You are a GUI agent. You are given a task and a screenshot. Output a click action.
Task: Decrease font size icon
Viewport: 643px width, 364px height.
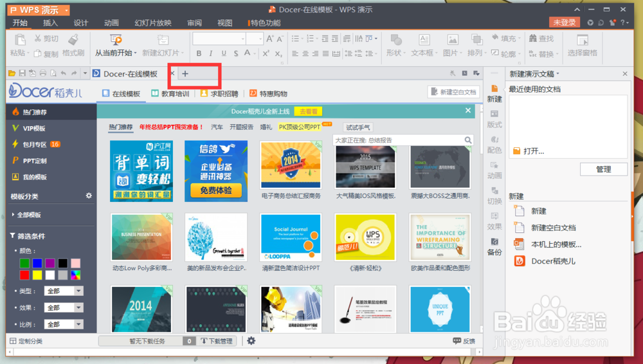pos(280,39)
